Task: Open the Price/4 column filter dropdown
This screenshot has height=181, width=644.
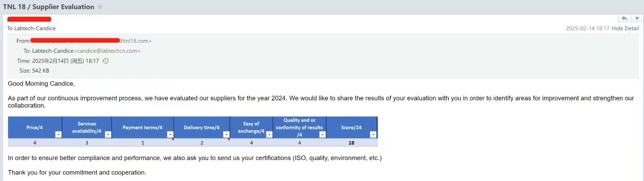Action: pyautogui.click(x=58, y=135)
